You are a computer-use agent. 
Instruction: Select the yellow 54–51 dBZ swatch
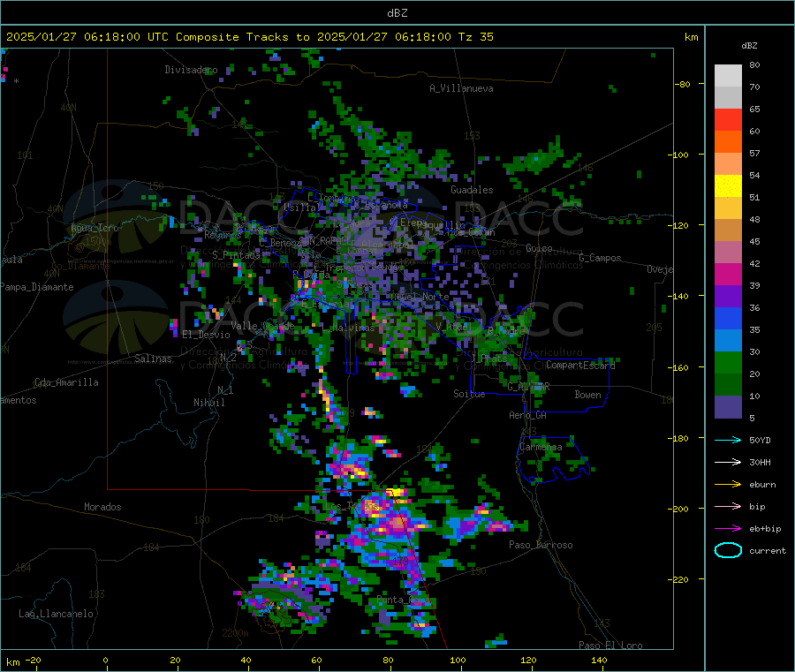(728, 186)
